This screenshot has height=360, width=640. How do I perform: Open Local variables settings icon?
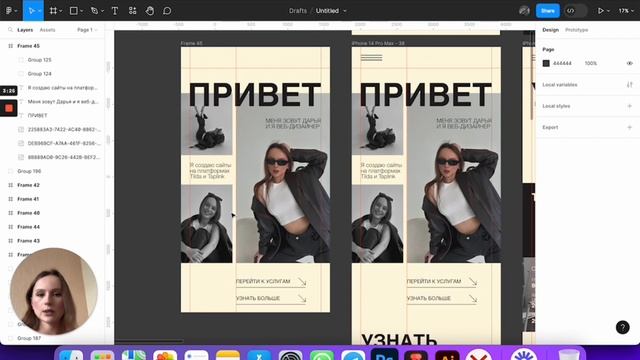click(x=629, y=84)
